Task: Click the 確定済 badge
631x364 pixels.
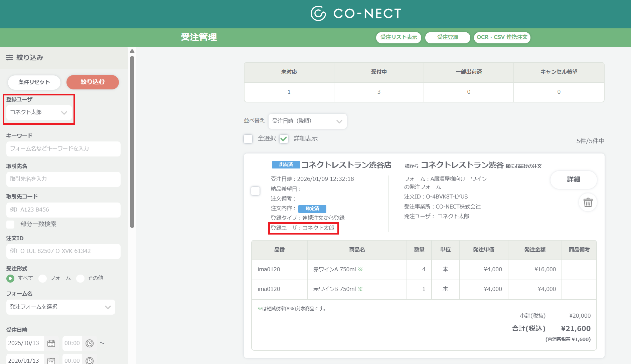Action: click(312, 209)
